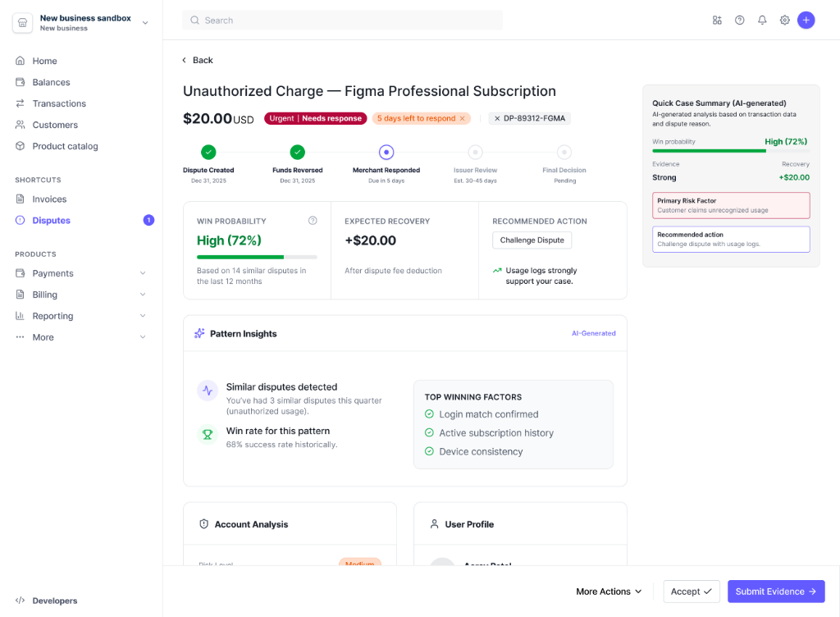
Task: Click the Submit Evidence button
Action: 775,592
